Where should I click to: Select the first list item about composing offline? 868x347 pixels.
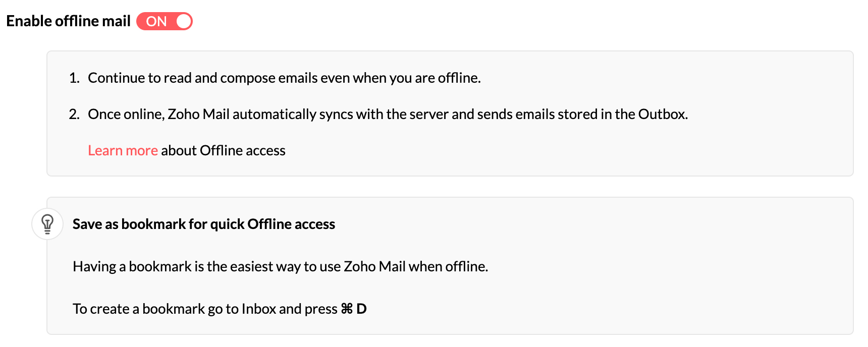click(x=284, y=78)
